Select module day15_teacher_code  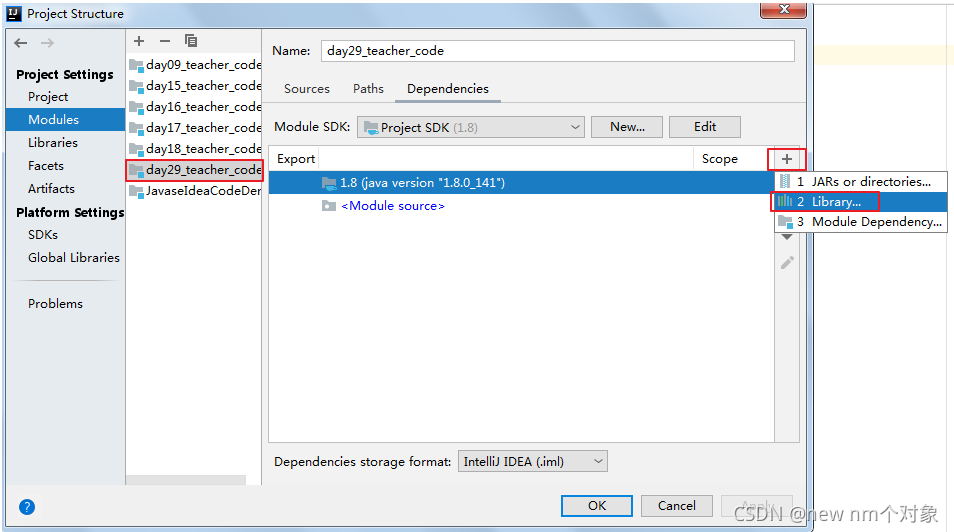point(195,86)
